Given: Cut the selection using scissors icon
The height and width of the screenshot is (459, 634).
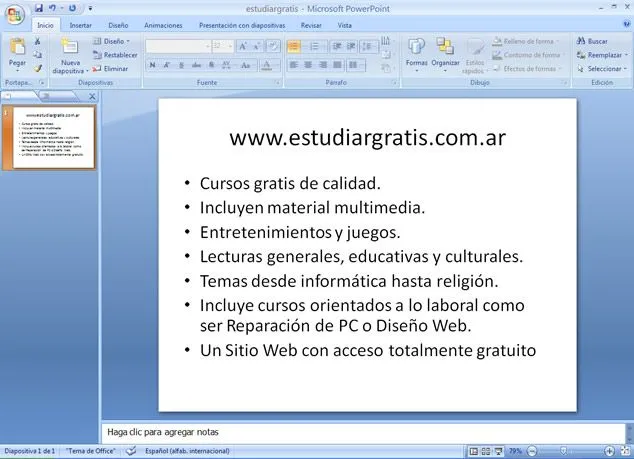Looking at the screenshot, I should click(x=38, y=41).
